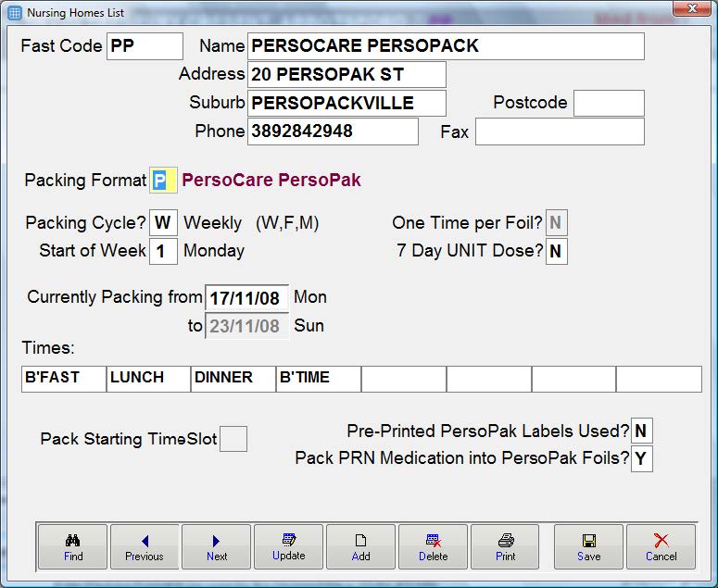Delete the current nursing home record

point(433,547)
